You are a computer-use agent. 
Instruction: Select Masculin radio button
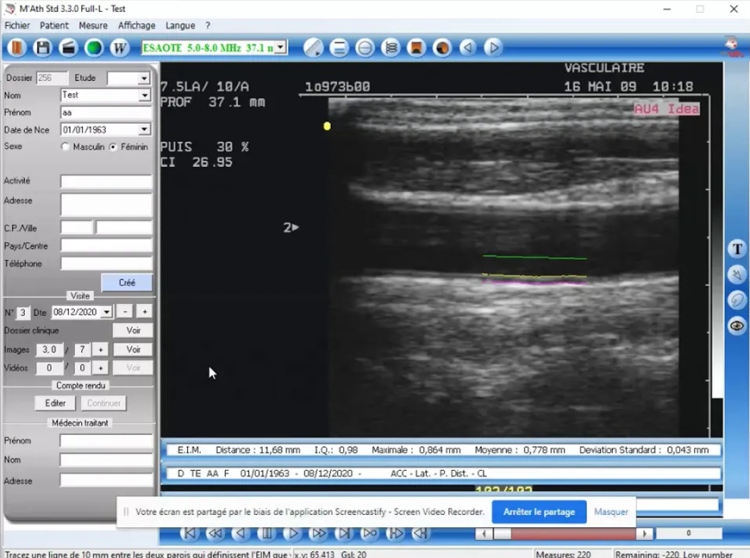tap(65, 147)
